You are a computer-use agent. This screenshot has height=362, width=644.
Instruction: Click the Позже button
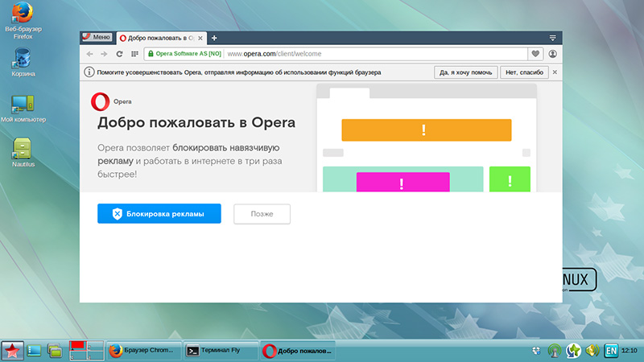pos(262,214)
